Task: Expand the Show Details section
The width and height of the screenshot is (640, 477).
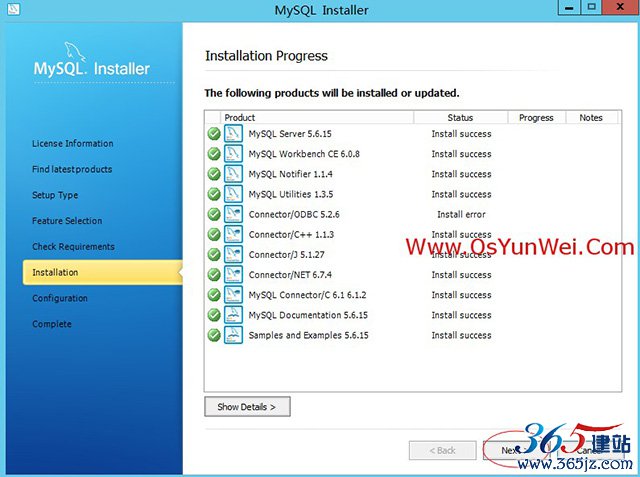Action: [247, 406]
